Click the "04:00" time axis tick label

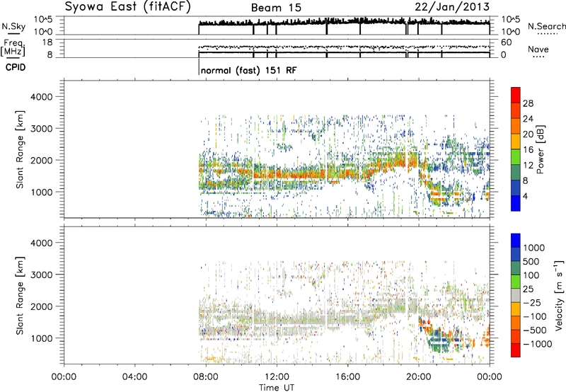pyautogui.click(x=135, y=377)
